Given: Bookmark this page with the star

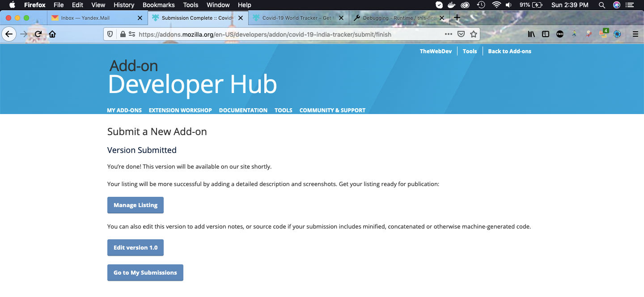Looking at the screenshot, I should click(473, 34).
